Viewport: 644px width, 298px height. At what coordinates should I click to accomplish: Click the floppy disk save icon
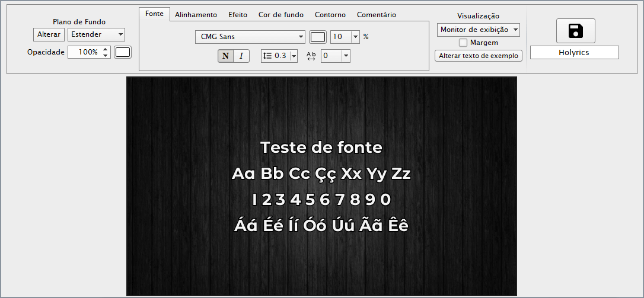pos(575,31)
